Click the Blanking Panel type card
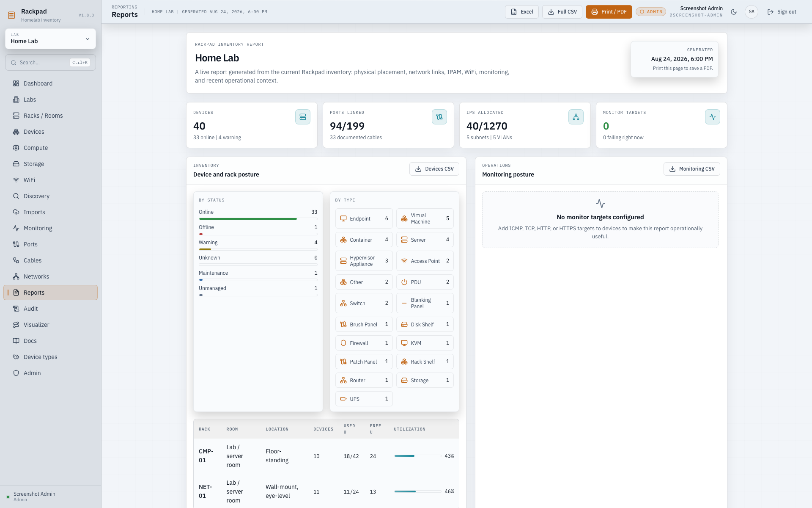812x508 pixels. [x=425, y=303]
